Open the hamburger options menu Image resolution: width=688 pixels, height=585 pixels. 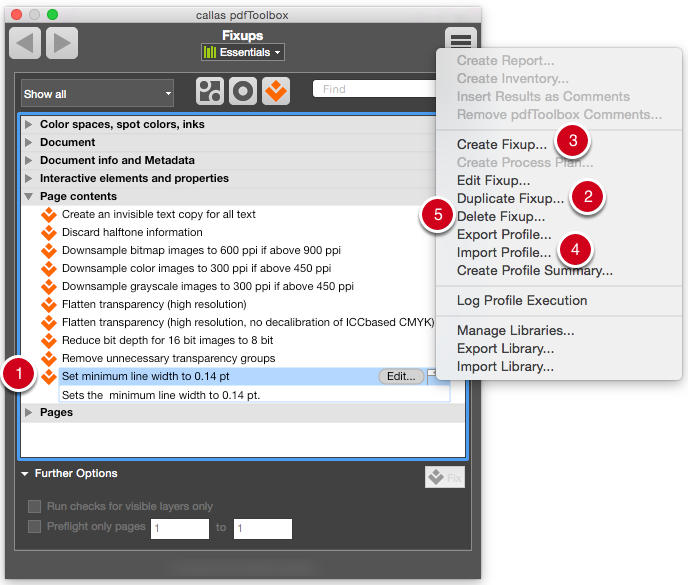[460, 40]
